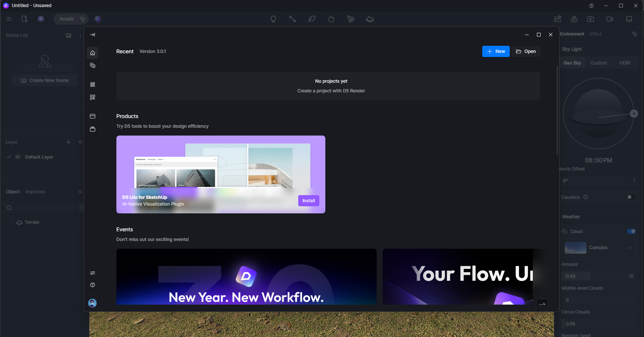Select the light bulb tool in toolbar

273,19
